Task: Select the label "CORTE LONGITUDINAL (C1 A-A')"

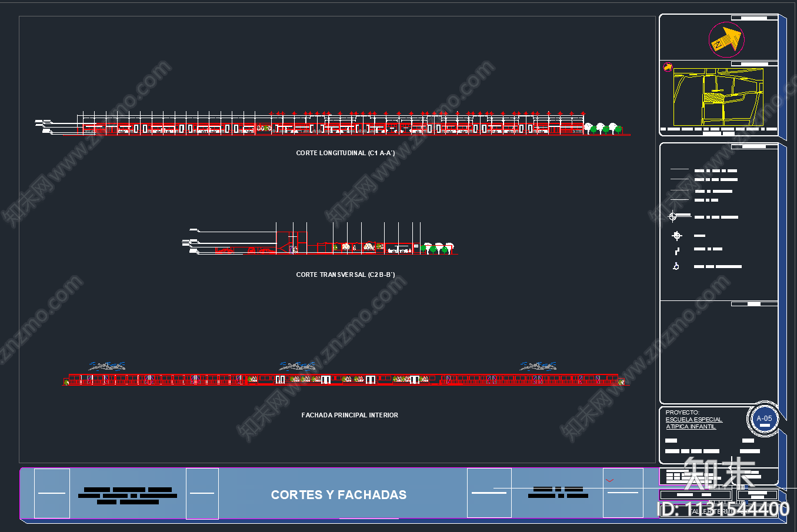Action: tap(345, 153)
